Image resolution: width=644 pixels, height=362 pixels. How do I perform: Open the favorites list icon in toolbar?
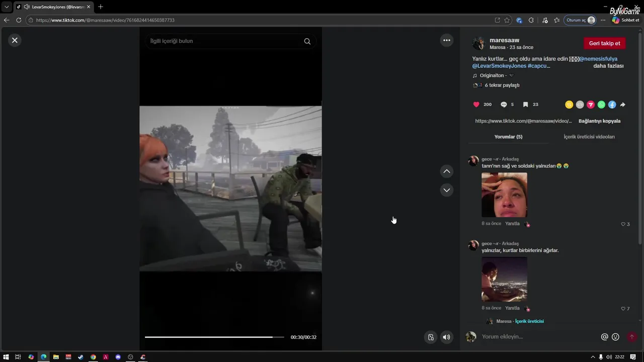click(556, 20)
